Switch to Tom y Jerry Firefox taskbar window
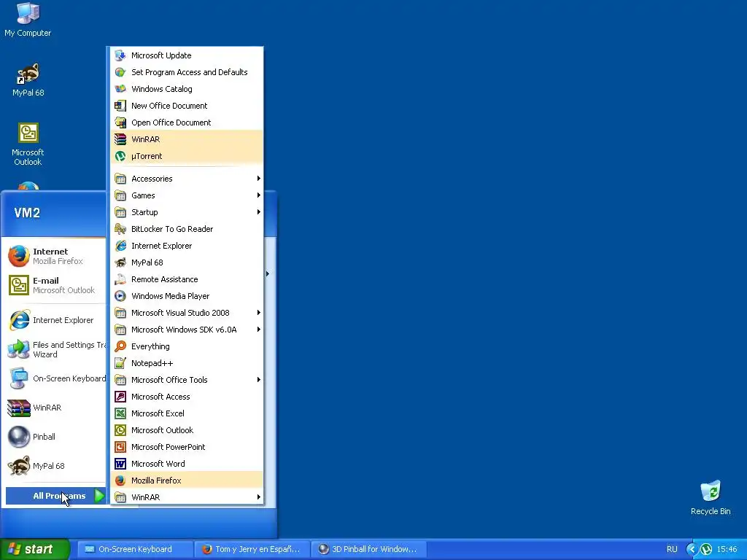747x560 pixels. point(252,549)
